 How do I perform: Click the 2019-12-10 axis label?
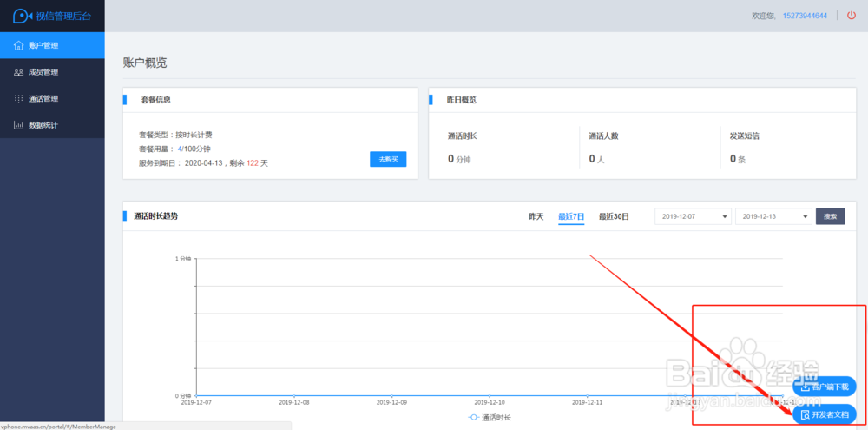click(490, 402)
